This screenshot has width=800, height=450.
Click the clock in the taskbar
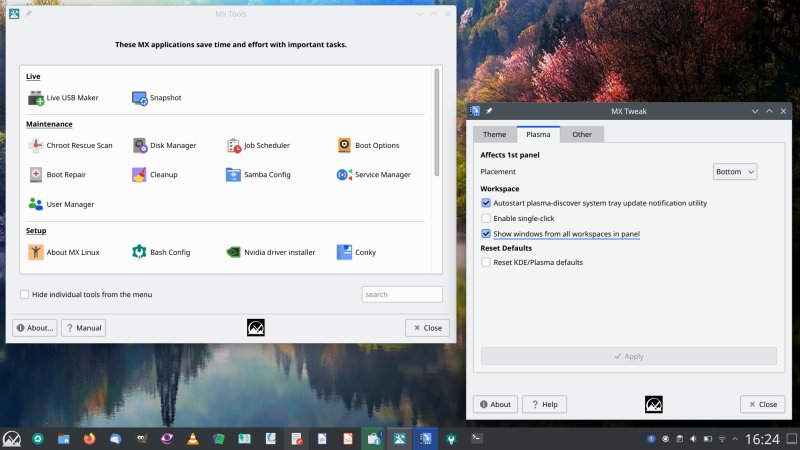(x=762, y=439)
